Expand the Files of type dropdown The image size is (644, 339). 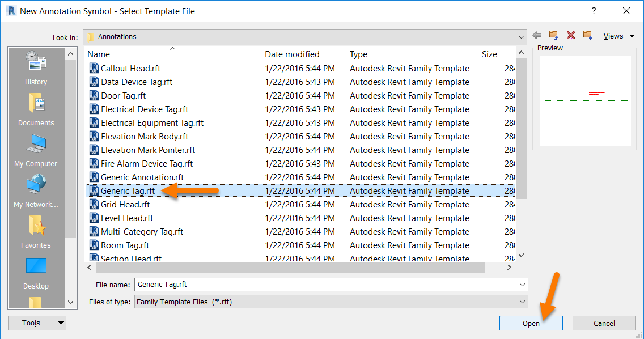coord(522,302)
